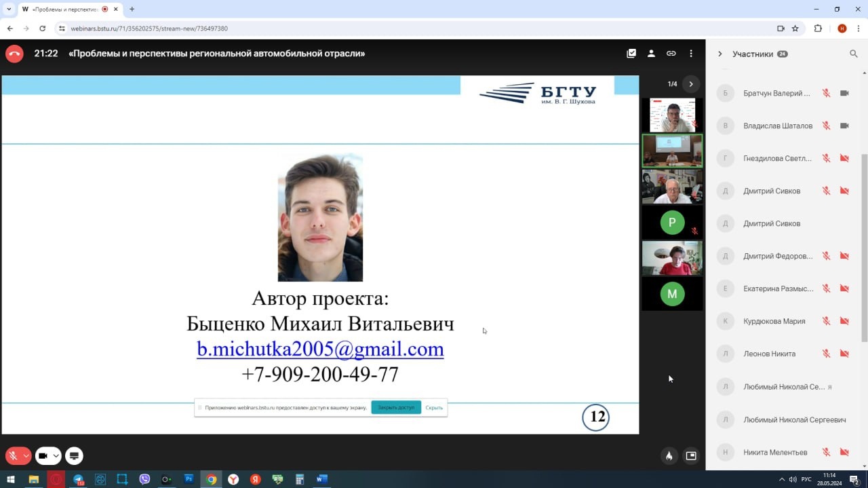Image resolution: width=868 pixels, height=488 pixels.
Task: Open the tab search dropdown in Chrome
Action: click(9, 10)
